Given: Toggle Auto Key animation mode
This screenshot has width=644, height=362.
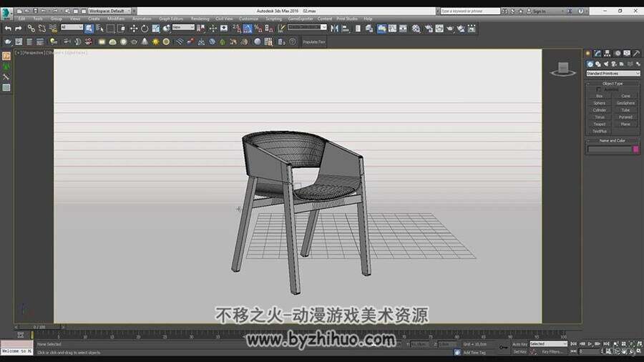Looking at the screenshot, I should (x=519, y=344).
